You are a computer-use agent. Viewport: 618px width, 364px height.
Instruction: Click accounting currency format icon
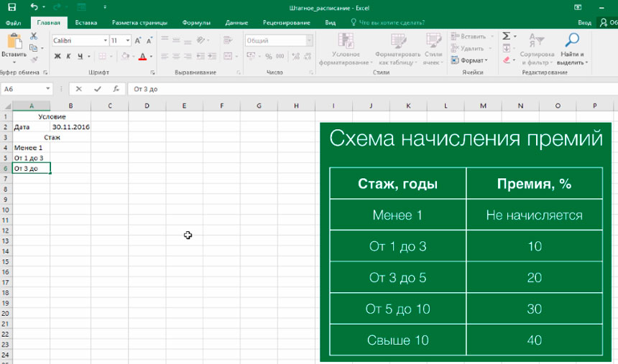(251, 56)
